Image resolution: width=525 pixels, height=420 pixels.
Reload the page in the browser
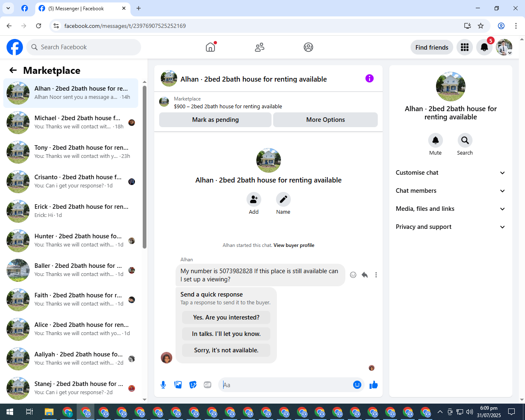[39, 26]
